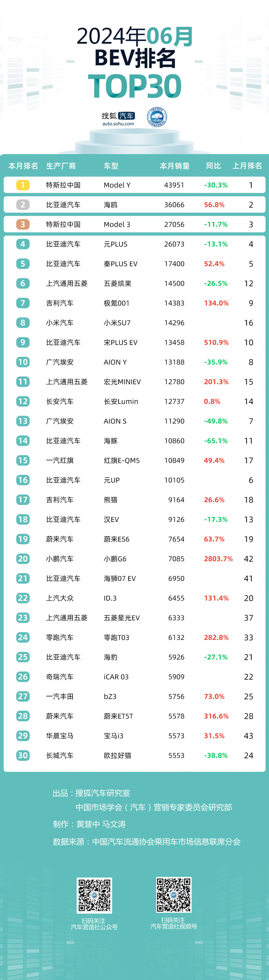Click the 2803.7% growth figure
The image size is (269, 980).
click(218, 559)
